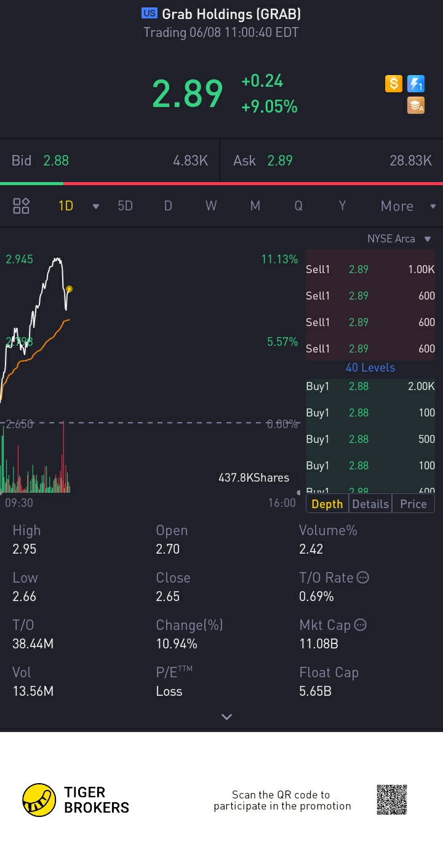
Task: Open the More timeframes dropdown
Action: point(408,206)
